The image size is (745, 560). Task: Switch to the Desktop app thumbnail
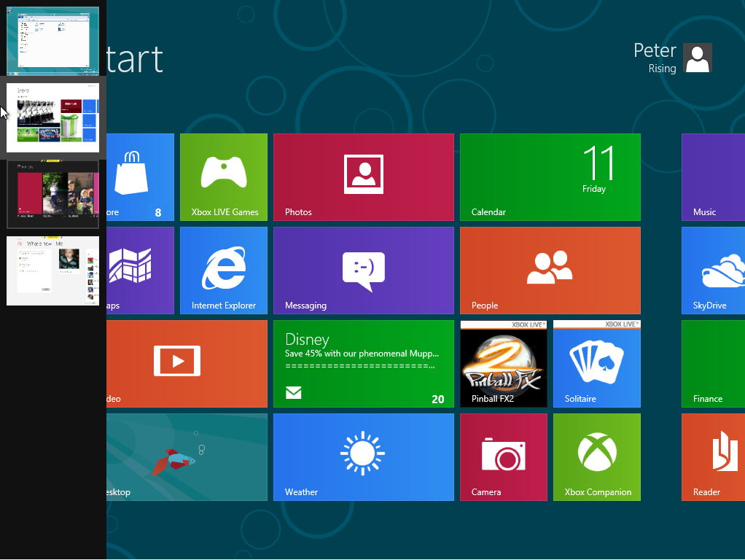(x=52, y=41)
